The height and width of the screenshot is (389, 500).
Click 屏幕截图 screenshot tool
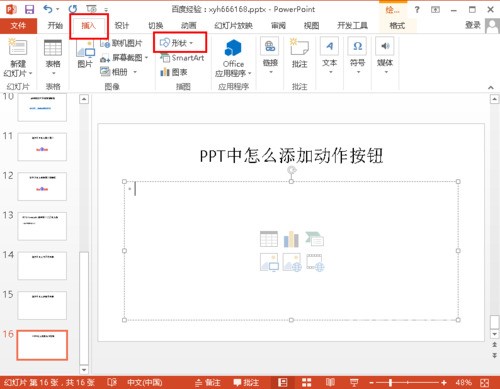[122, 58]
